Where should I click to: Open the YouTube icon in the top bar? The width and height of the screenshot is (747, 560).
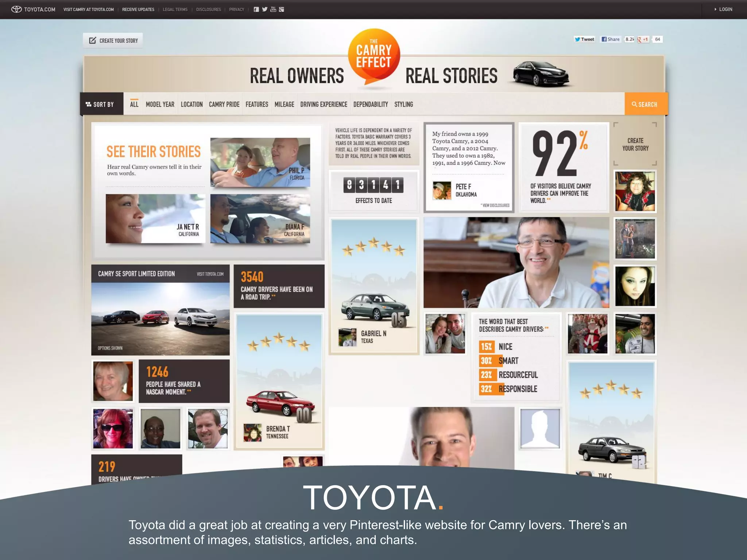coord(273,9)
